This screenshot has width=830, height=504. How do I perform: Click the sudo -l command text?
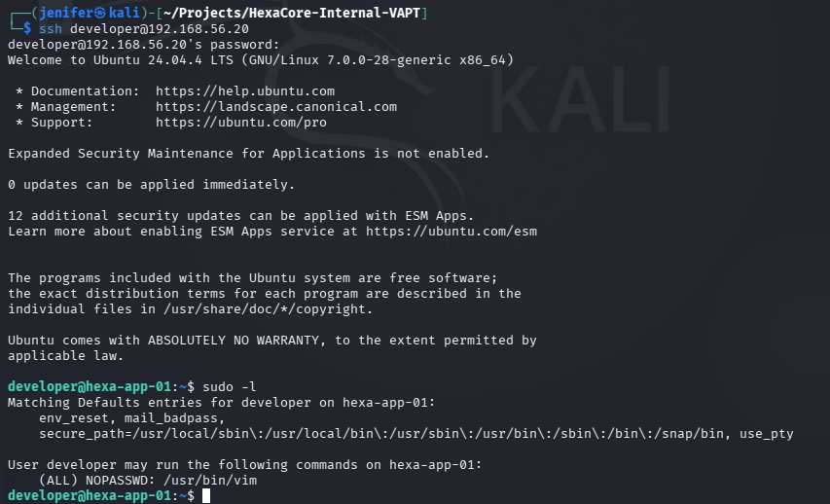point(230,387)
